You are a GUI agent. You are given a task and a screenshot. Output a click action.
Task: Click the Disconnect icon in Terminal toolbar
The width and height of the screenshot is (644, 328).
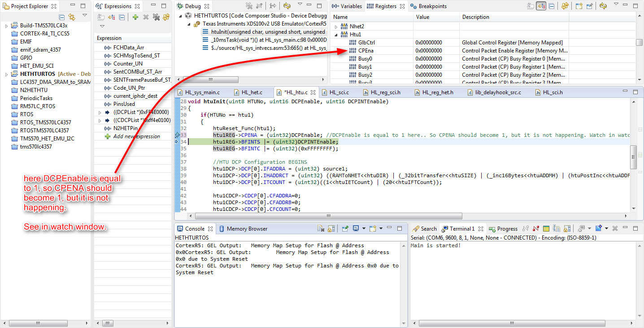tap(536, 228)
